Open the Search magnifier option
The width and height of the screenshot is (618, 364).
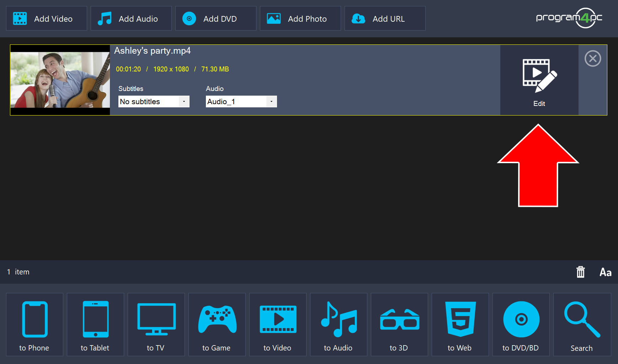coord(582,325)
